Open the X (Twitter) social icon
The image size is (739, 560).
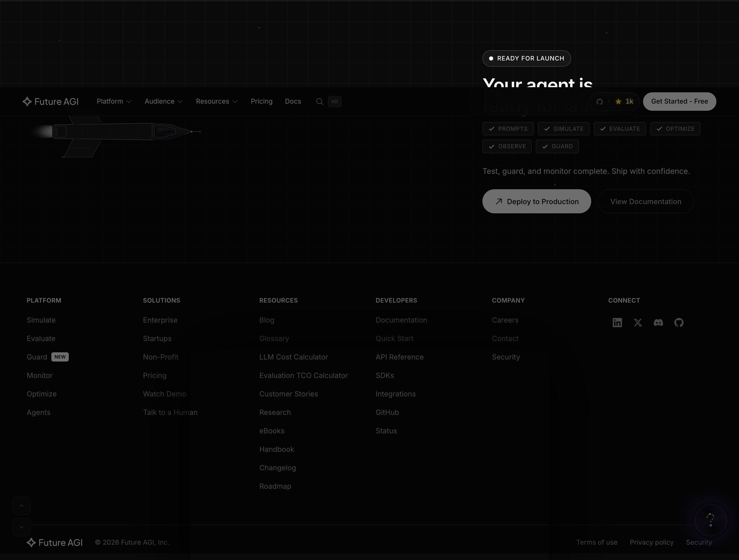(638, 323)
